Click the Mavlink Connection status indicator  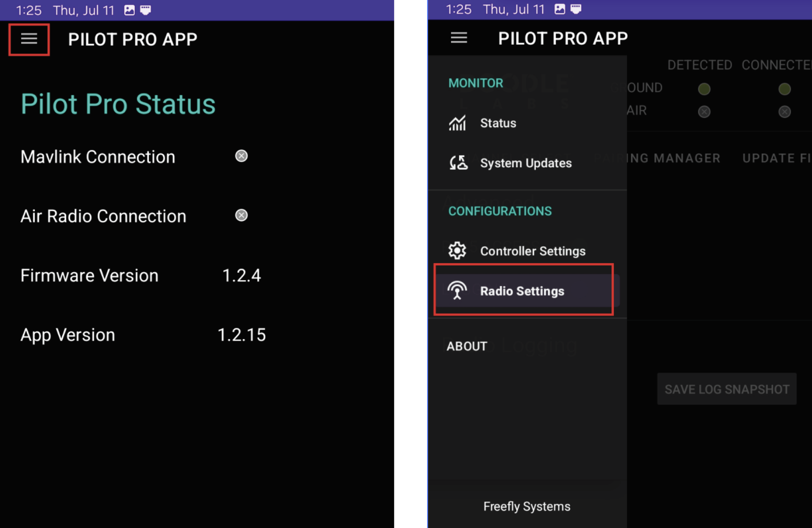click(x=241, y=156)
